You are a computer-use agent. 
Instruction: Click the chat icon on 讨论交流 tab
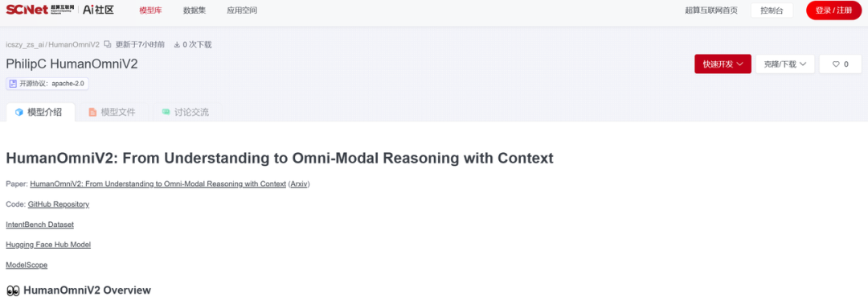166,112
